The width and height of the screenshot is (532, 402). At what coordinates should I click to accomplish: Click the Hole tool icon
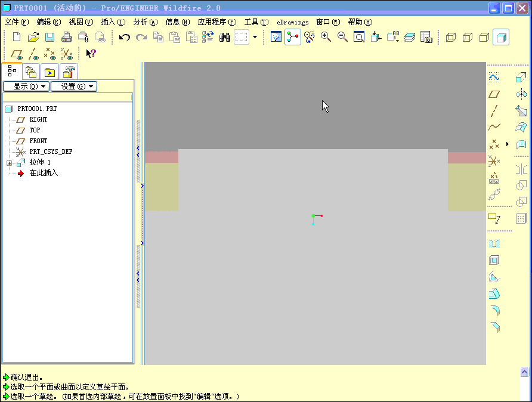point(494,244)
